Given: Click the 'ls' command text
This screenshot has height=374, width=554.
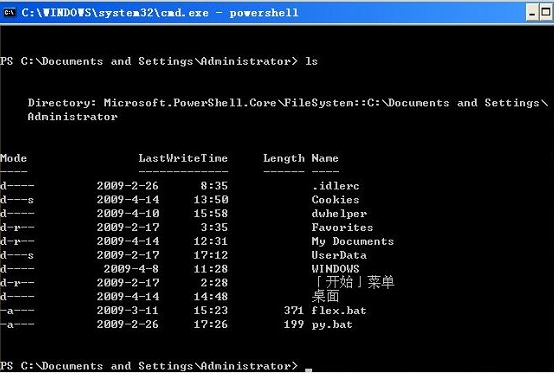Looking at the screenshot, I should click(311, 61).
